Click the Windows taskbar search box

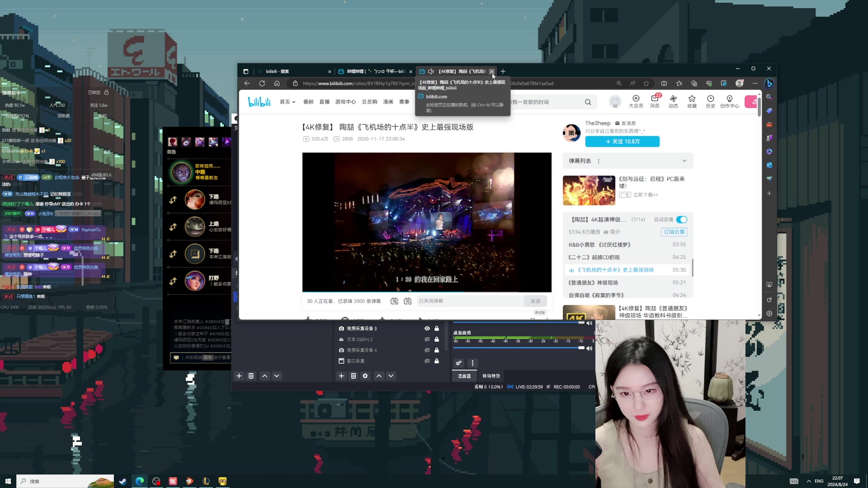pyautogui.click(x=65, y=481)
